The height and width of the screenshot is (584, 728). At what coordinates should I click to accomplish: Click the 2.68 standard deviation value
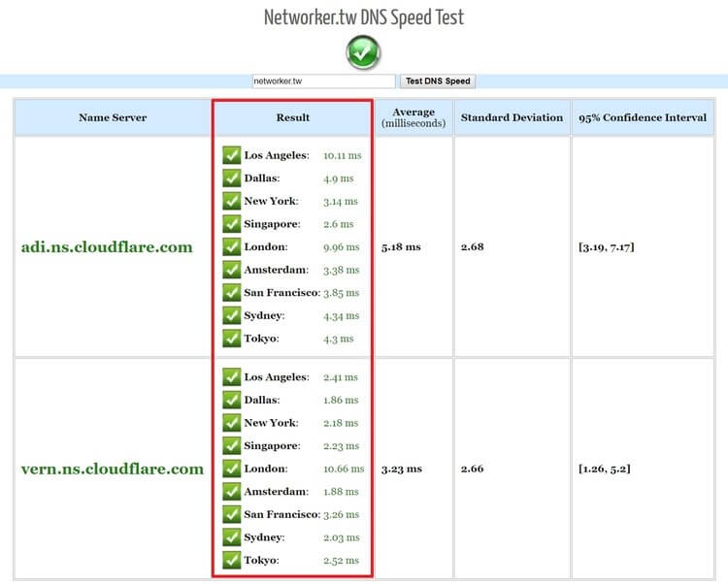472,247
